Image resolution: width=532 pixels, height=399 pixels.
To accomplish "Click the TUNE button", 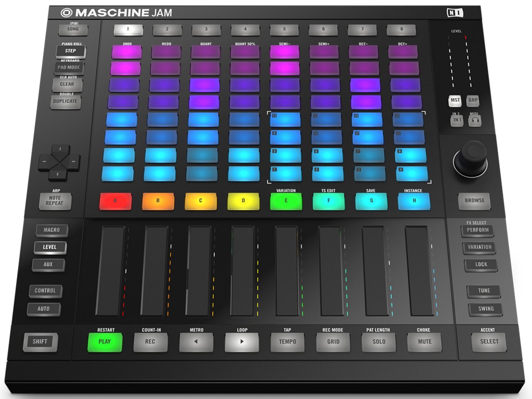I will pyautogui.click(x=484, y=291).
